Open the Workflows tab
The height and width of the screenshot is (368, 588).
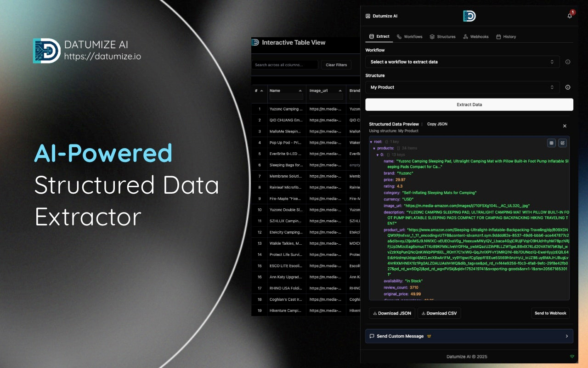coord(410,37)
